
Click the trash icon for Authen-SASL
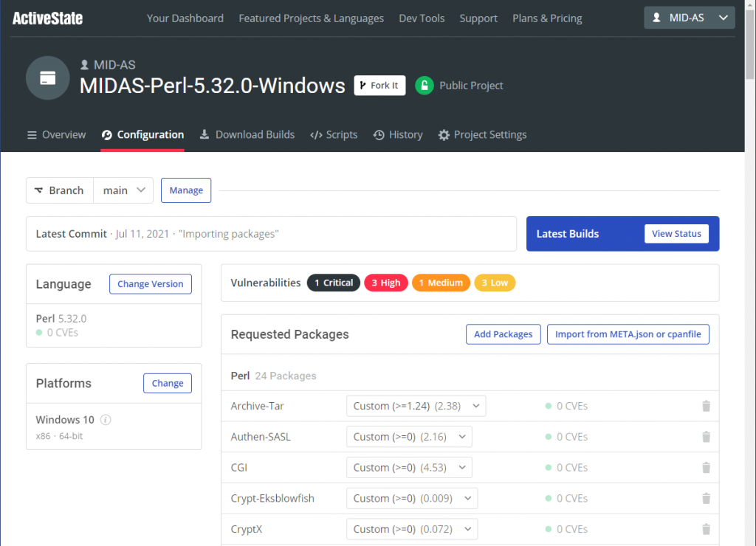coord(706,437)
